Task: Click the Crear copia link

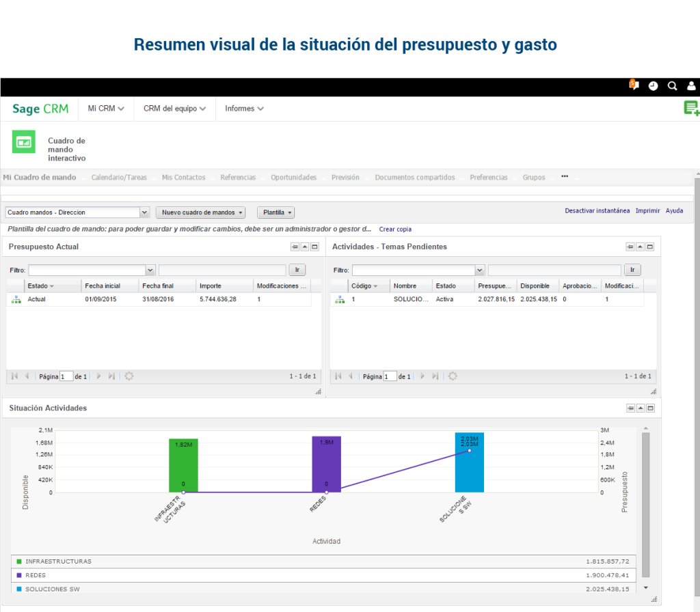Action: (395, 229)
